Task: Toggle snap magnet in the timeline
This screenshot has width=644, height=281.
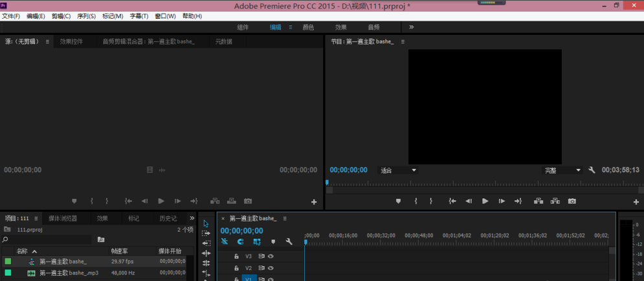Action: pyautogui.click(x=240, y=242)
